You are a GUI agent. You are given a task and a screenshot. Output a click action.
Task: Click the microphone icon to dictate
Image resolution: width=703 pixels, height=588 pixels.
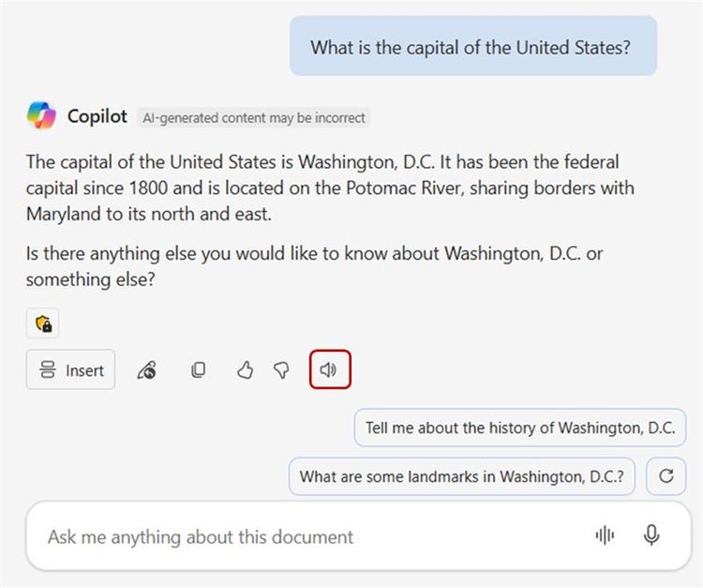click(651, 535)
